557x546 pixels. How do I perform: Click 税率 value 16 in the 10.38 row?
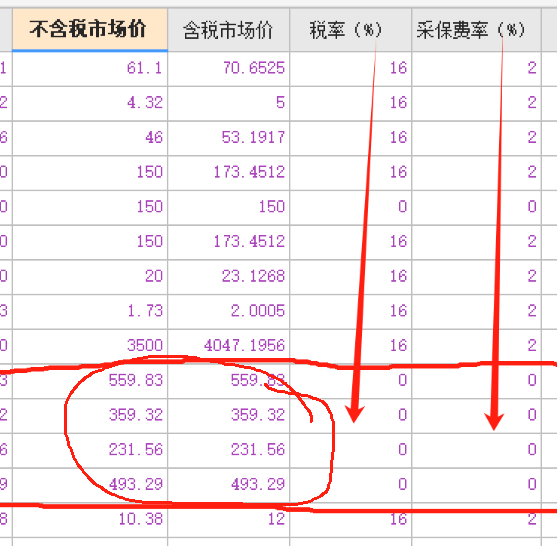point(351,519)
